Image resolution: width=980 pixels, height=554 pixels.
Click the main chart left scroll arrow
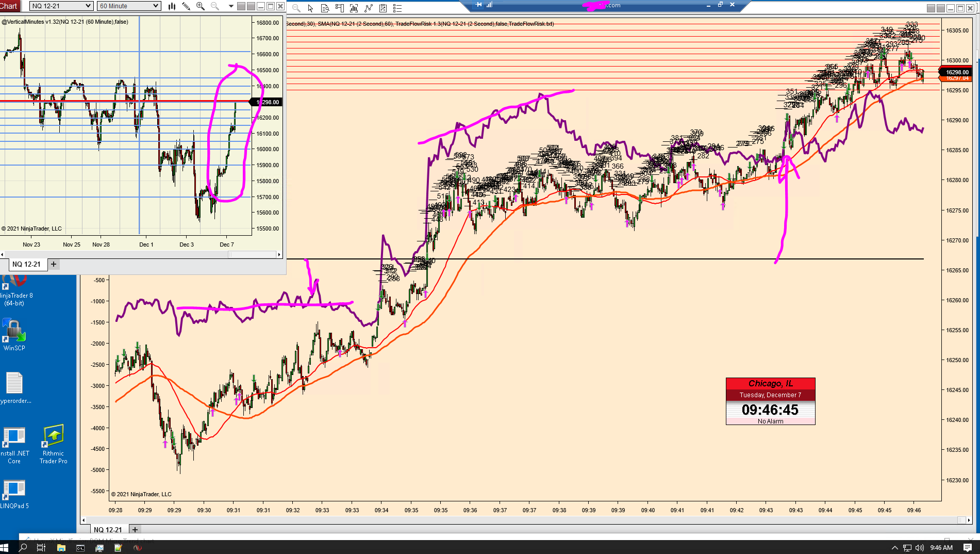pos(84,520)
